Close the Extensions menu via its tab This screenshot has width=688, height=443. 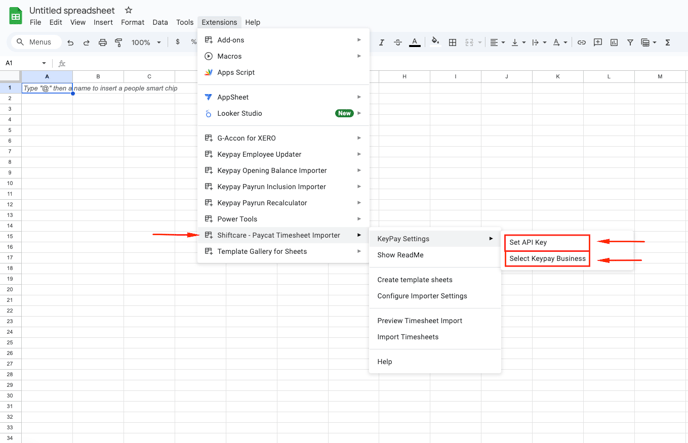[219, 22]
